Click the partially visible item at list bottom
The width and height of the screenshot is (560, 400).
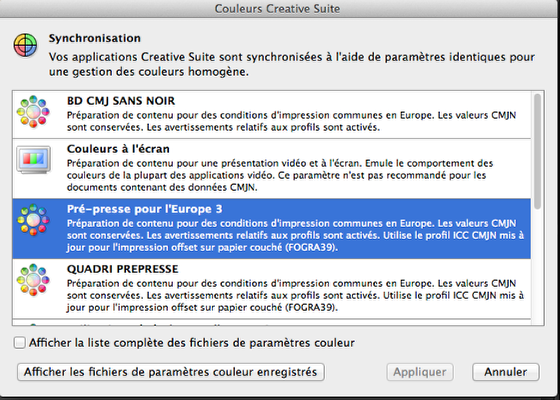click(x=271, y=322)
